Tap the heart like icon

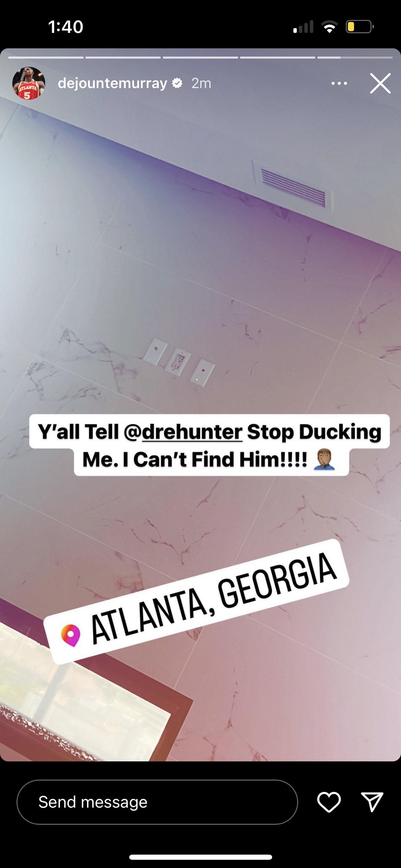pyautogui.click(x=329, y=802)
